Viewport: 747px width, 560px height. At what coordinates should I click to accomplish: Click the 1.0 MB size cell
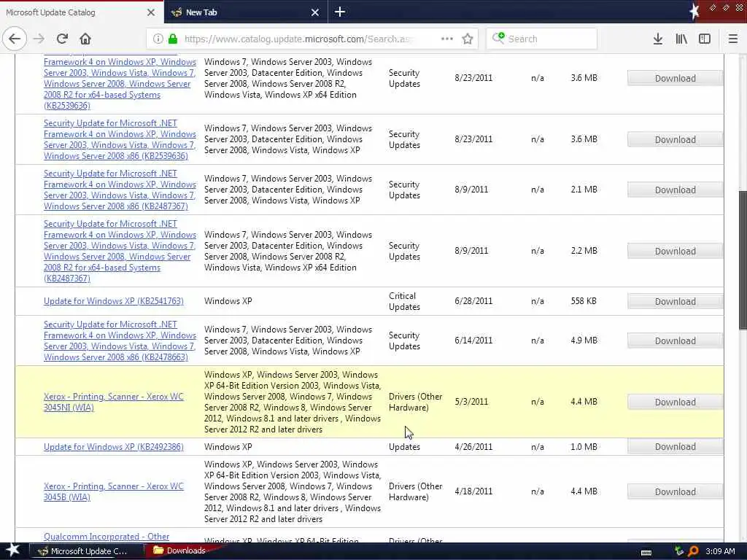[584, 447]
